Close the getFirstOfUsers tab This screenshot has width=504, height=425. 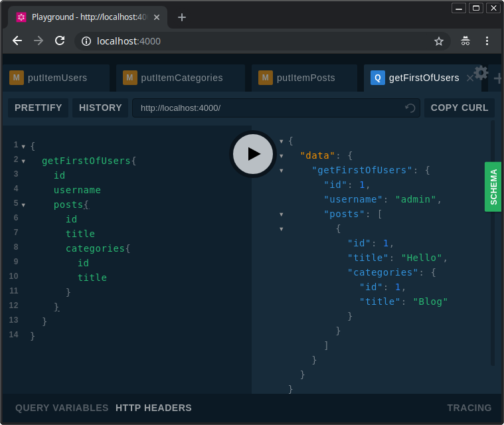(x=469, y=78)
